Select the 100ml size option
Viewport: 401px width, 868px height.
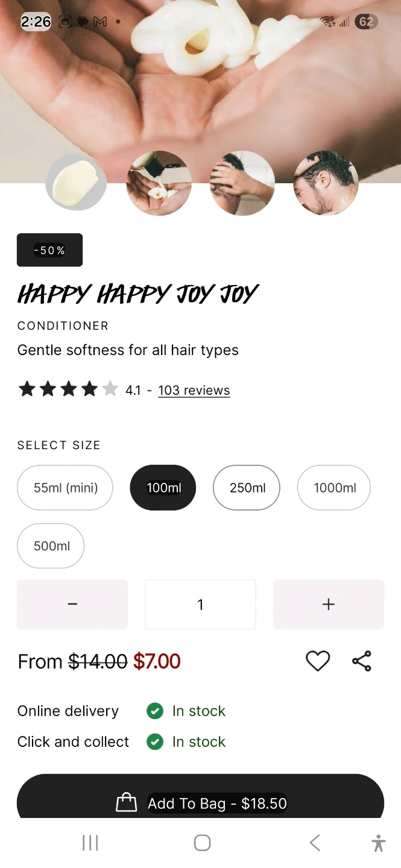(x=163, y=488)
